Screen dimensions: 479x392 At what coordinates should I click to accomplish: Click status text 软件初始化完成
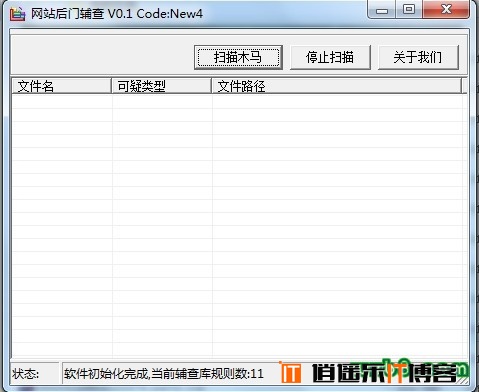point(107,374)
